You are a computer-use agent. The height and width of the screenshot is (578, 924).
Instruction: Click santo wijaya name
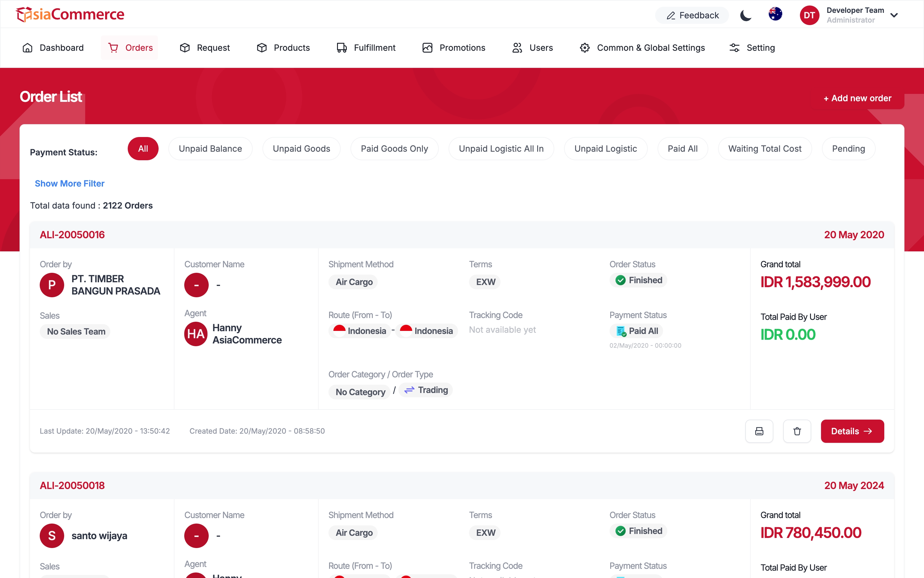(99, 535)
